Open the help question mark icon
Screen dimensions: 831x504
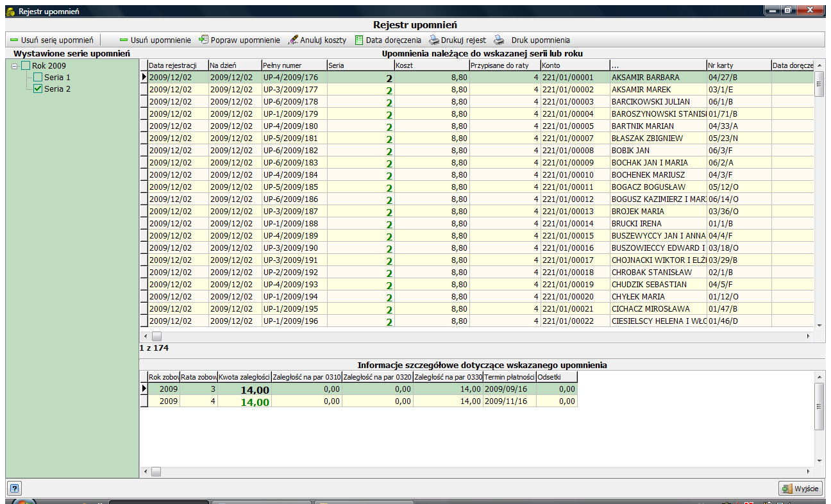coord(15,488)
